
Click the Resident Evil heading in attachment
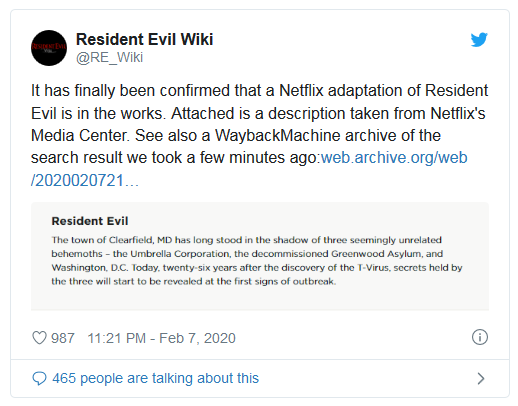[x=90, y=221]
